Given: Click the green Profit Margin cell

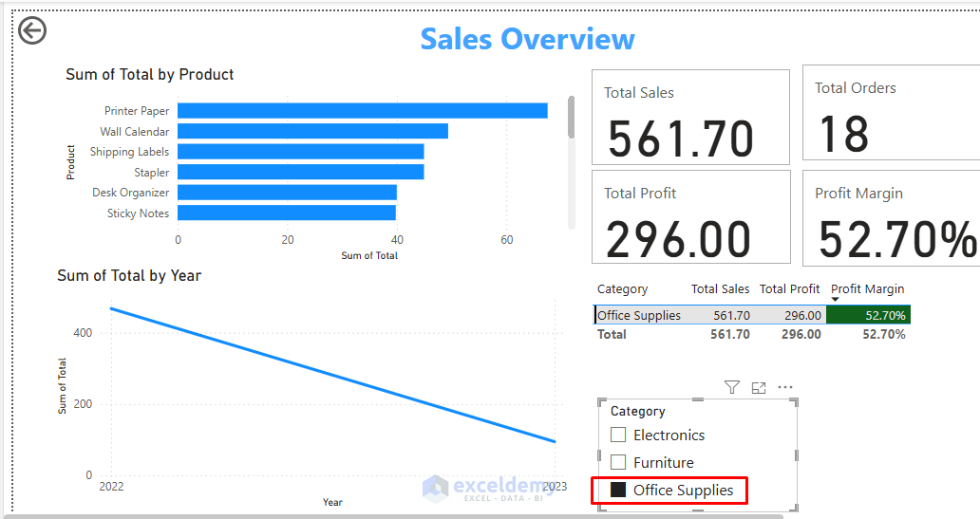Looking at the screenshot, I should pyautogui.click(x=868, y=315).
